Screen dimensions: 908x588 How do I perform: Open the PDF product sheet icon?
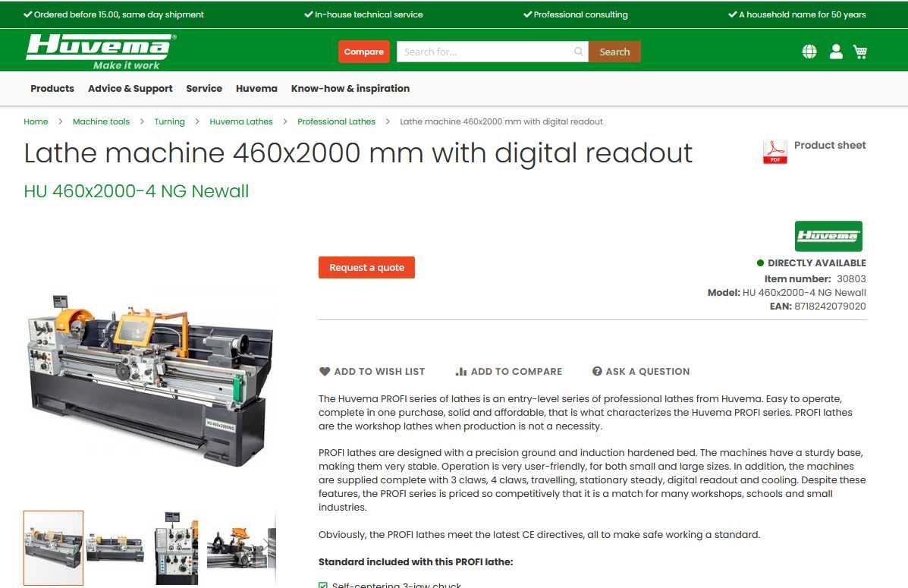(774, 152)
